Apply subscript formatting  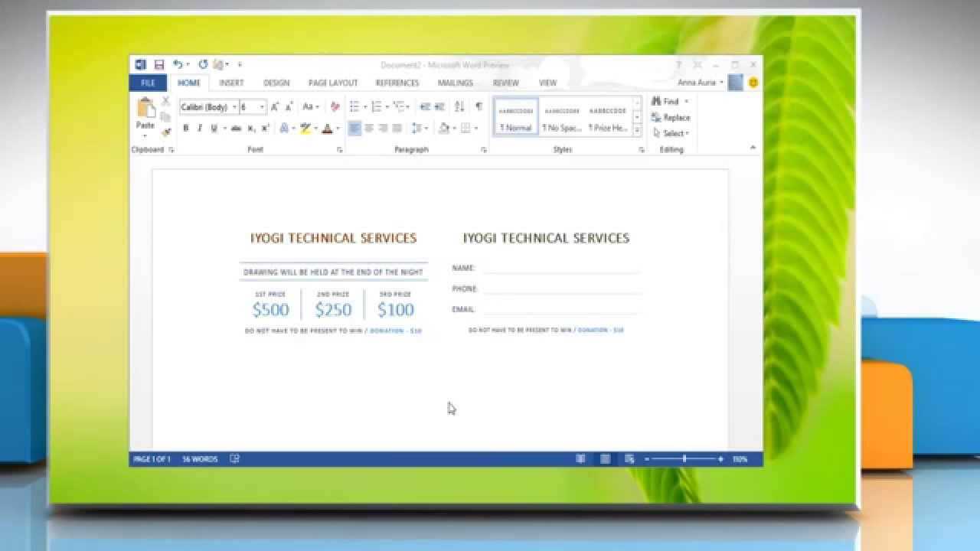pyautogui.click(x=252, y=129)
